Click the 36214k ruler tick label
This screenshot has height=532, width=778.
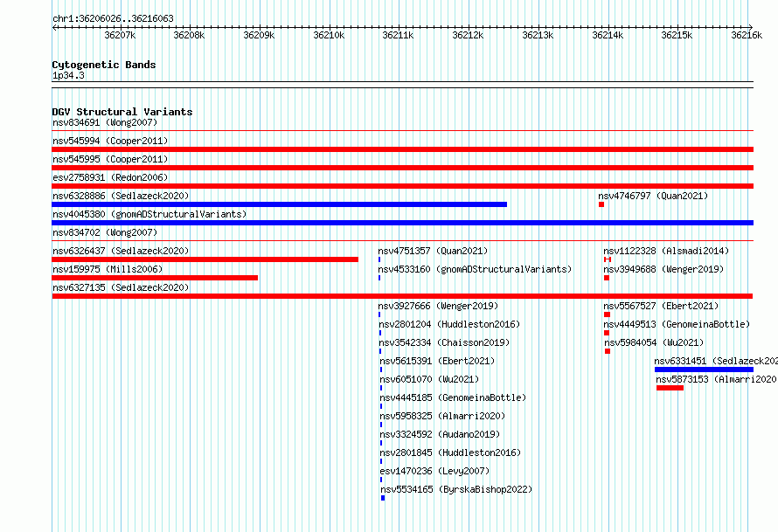coord(608,35)
